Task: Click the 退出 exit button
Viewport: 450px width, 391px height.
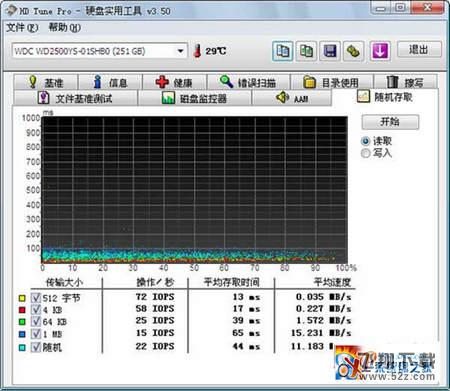Action: (419, 50)
